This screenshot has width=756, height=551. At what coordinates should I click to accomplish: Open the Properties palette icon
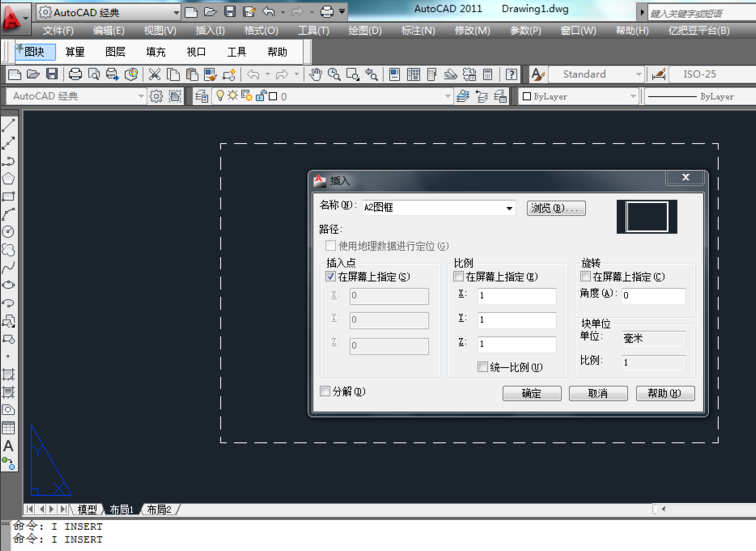[394, 74]
